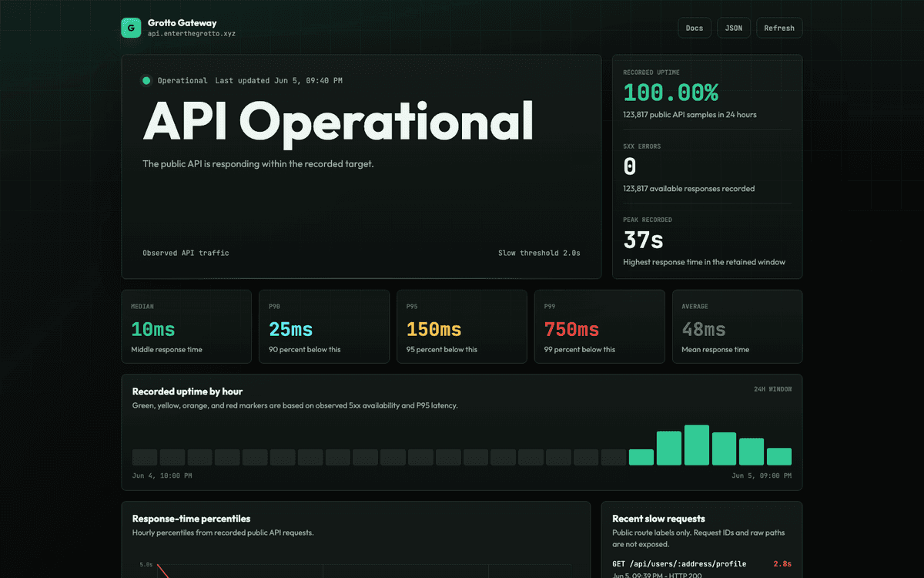Click the Last updated Jun 5 timestamp
This screenshot has width=924, height=578.
click(x=279, y=81)
